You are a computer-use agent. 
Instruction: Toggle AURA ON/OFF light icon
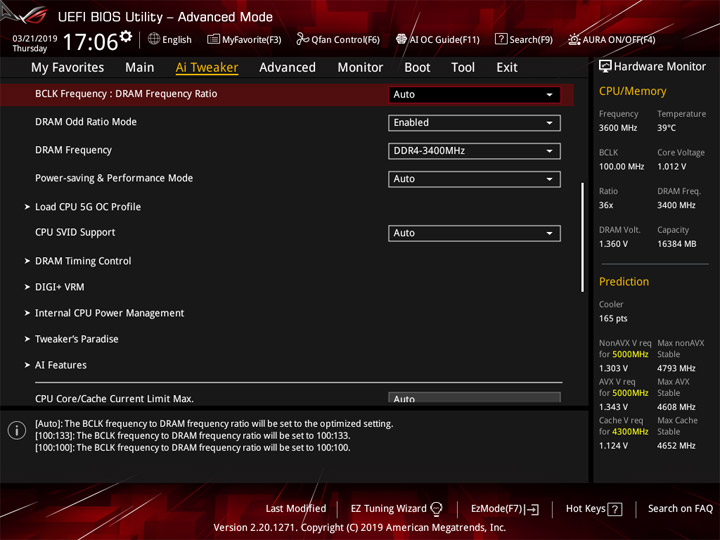(x=574, y=39)
